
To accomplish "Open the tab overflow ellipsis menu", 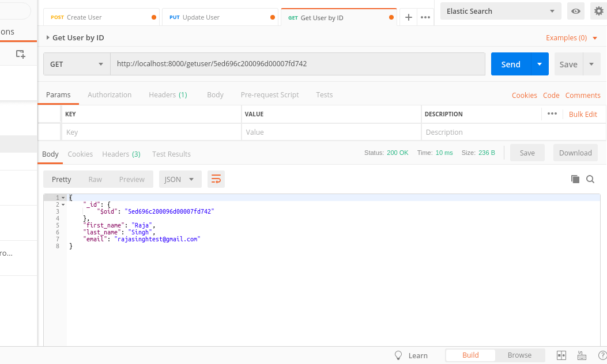I will 425,17.
